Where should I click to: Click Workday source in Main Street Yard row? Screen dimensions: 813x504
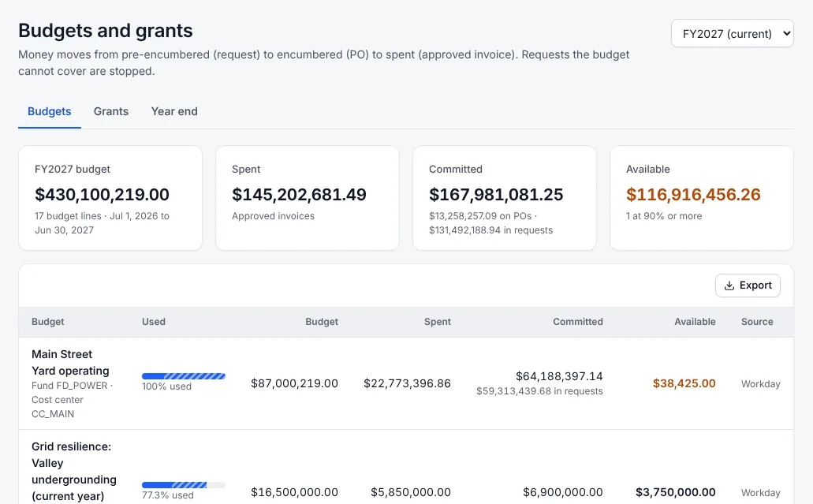pyautogui.click(x=761, y=383)
